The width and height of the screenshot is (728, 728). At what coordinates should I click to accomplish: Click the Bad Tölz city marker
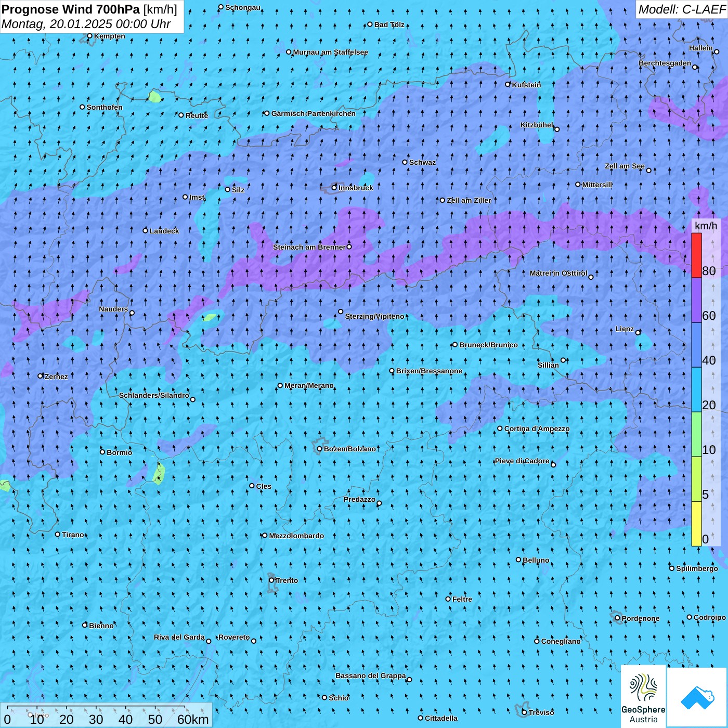click(x=370, y=24)
